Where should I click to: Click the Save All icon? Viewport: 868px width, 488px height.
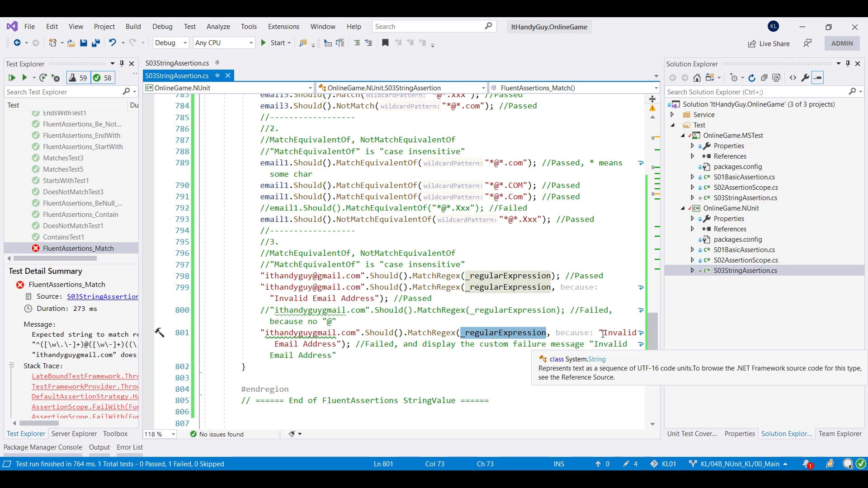(95, 43)
